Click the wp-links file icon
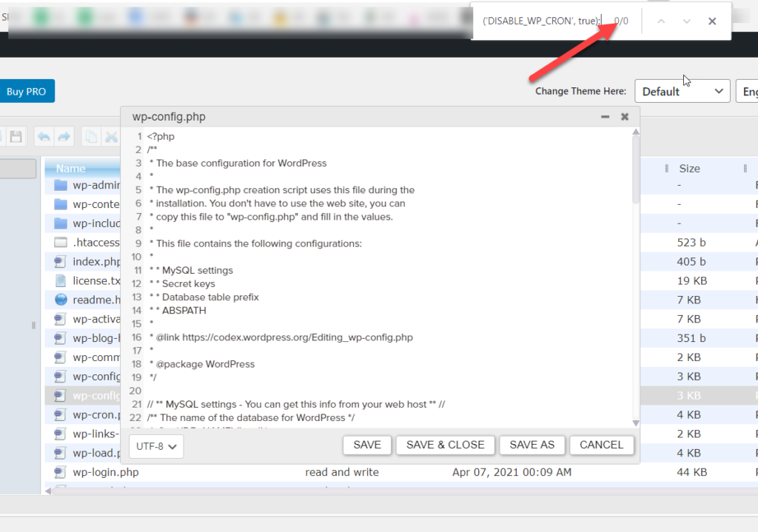Viewport: 758px width, 532px height. coord(61,434)
